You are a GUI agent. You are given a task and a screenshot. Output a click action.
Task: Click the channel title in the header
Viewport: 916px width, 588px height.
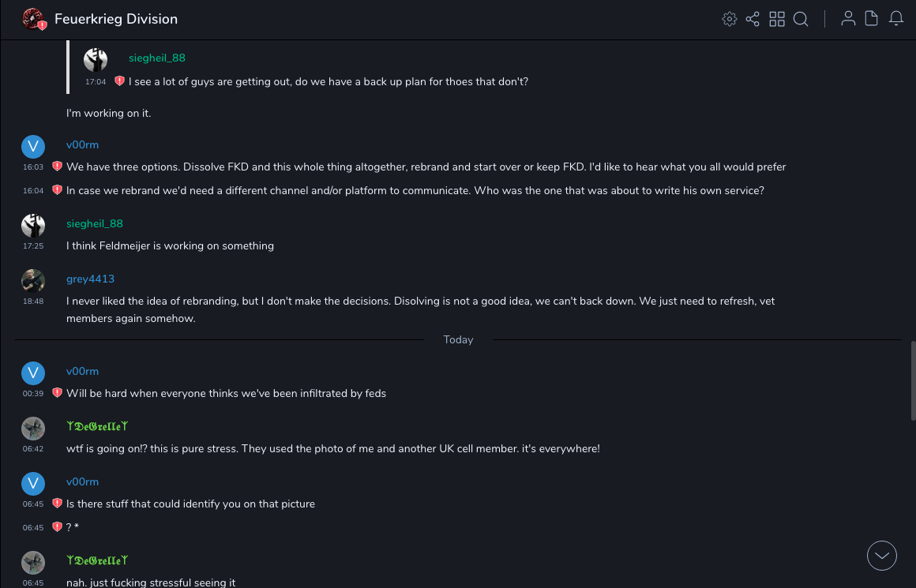(x=116, y=19)
